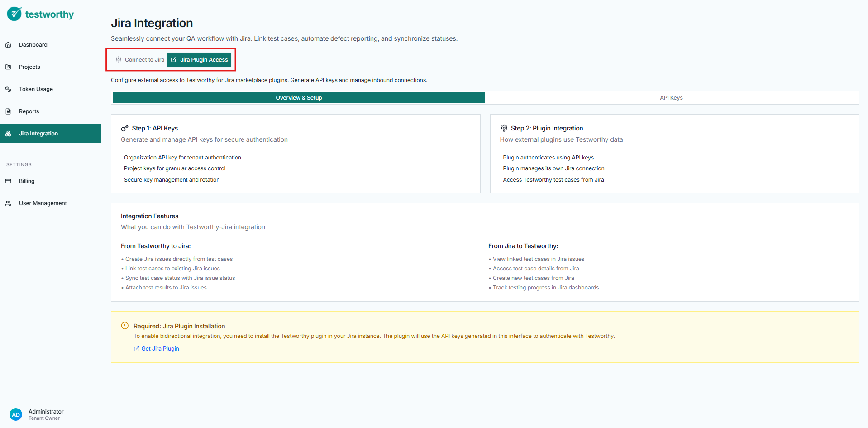This screenshot has width=868, height=428.
Task: Click "Generate and manage API keys" description
Action: [204, 139]
